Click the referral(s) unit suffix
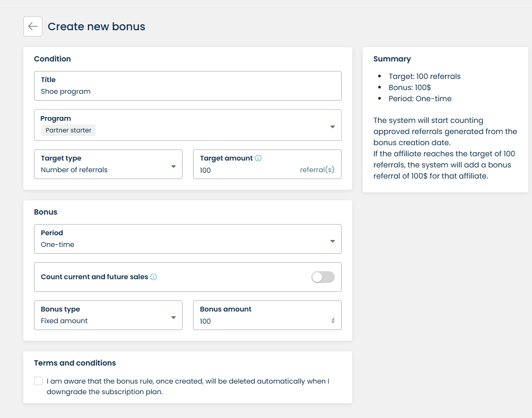532x418 pixels. pos(317,170)
